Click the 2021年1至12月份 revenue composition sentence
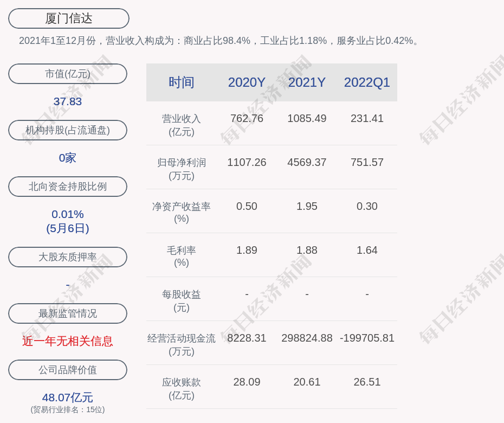This screenshot has height=423, width=504. [x=219, y=41]
